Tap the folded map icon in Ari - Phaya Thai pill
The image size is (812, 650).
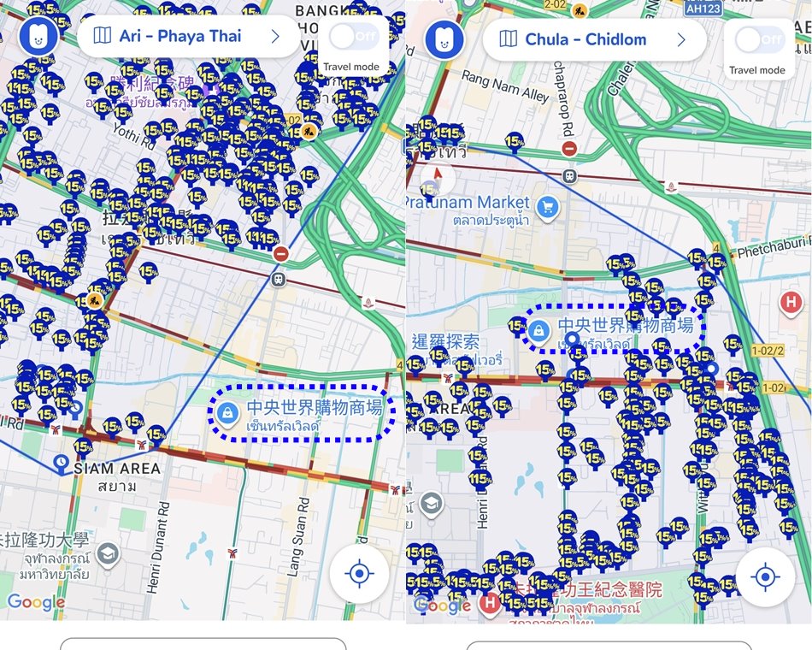pyautogui.click(x=102, y=36)
